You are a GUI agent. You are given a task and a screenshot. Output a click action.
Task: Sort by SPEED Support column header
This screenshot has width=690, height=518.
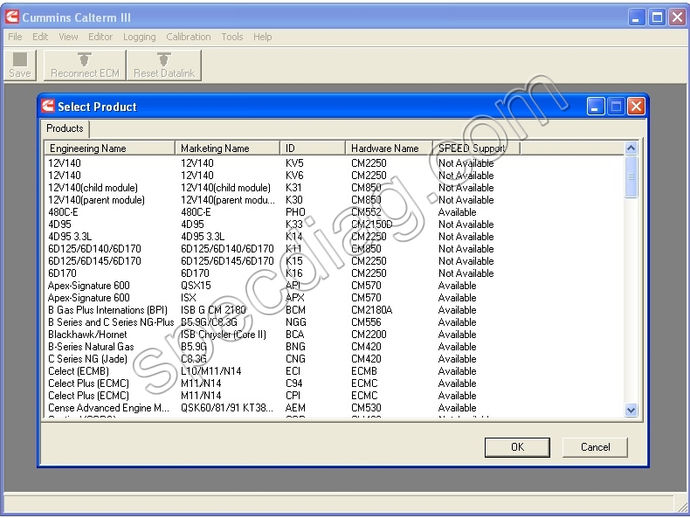476,148
